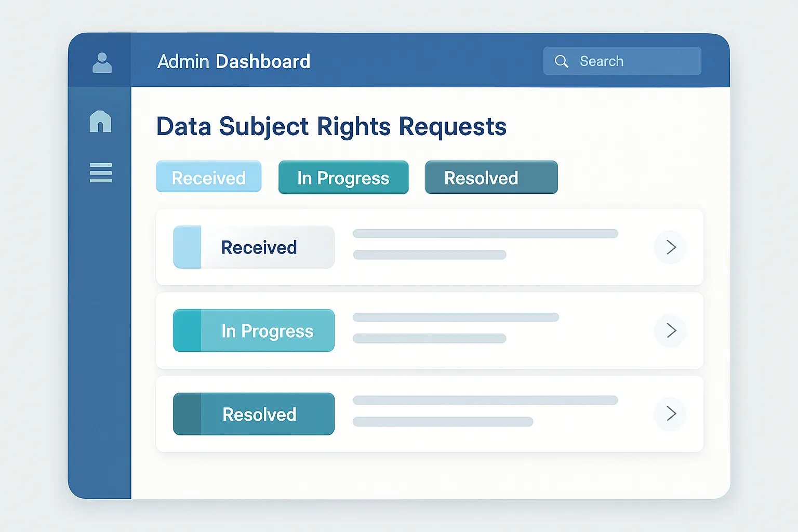Open the hamburger menu in sidebar
This screenshot has width=798, height=532.
point(101,173)
